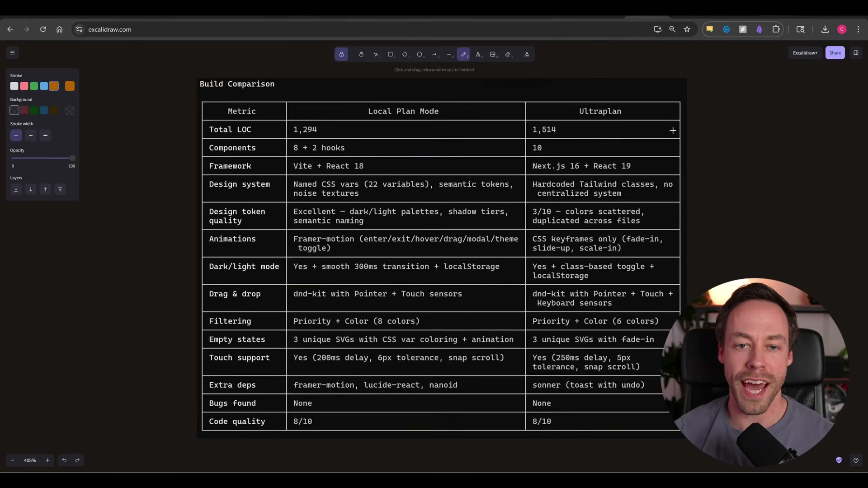
Task: Choose the brown background color
Action: [54, 110]
